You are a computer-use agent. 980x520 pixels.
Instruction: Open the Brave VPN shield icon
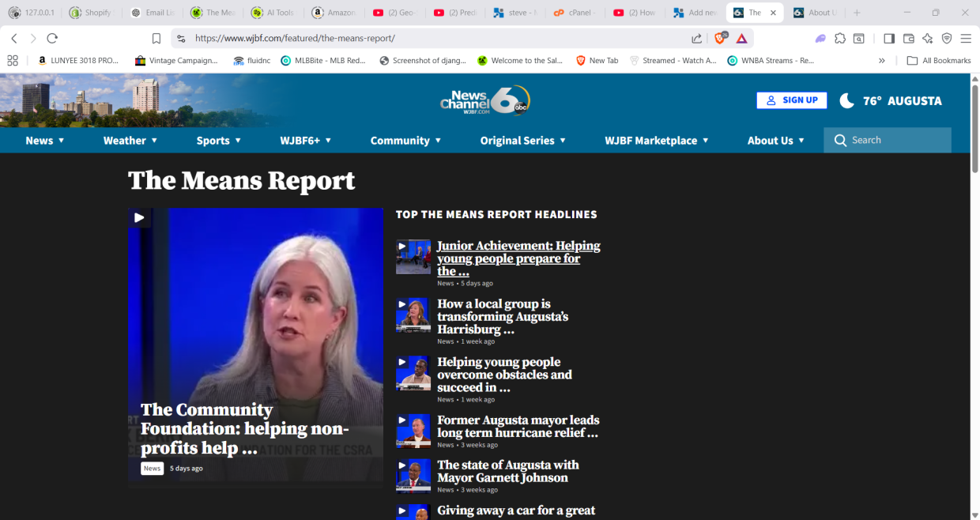point(947,38)
